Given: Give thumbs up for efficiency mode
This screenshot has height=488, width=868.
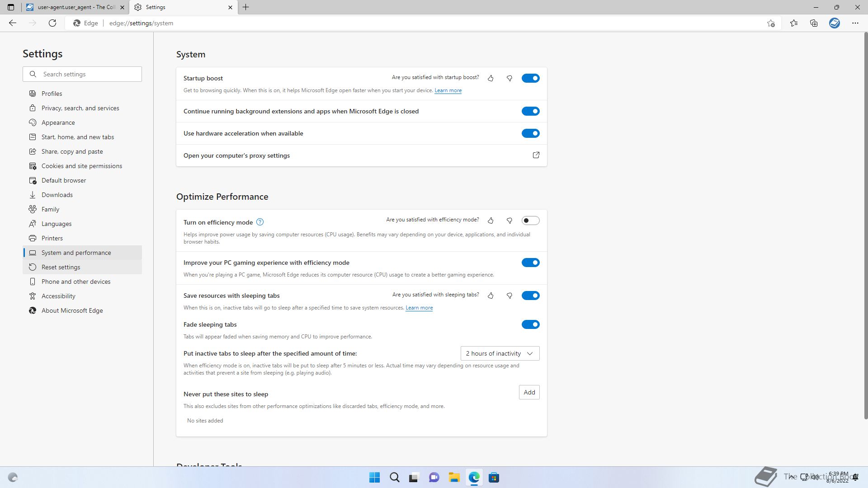Looking at the screenshot, I should [491, 221].
